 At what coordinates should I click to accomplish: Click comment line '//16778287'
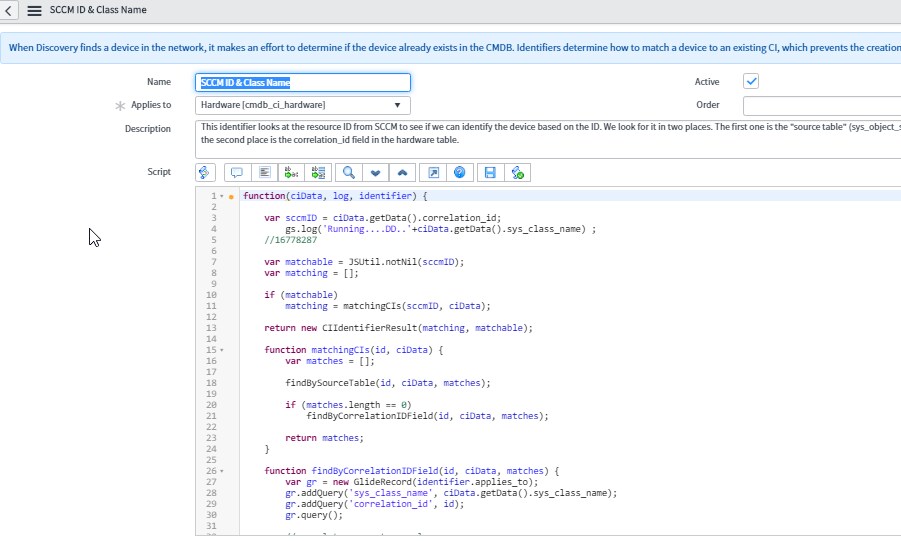290,240
